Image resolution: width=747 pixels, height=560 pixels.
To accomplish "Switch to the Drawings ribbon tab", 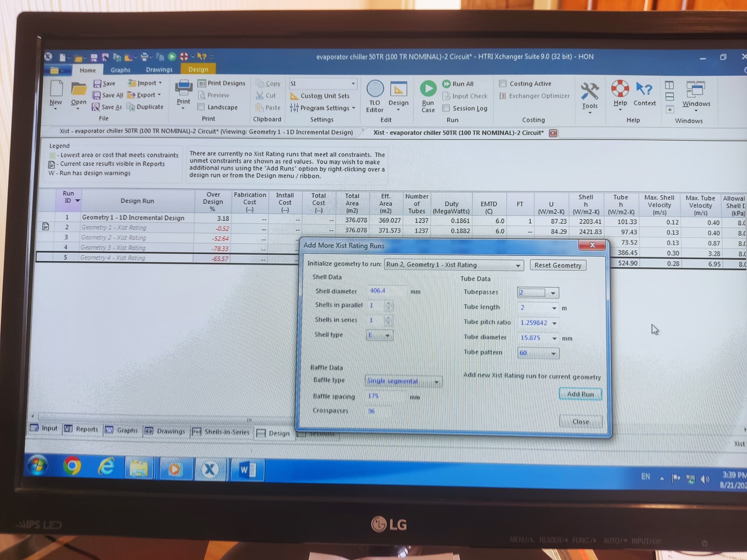I will pyautogui.click(x=159, y=70).
